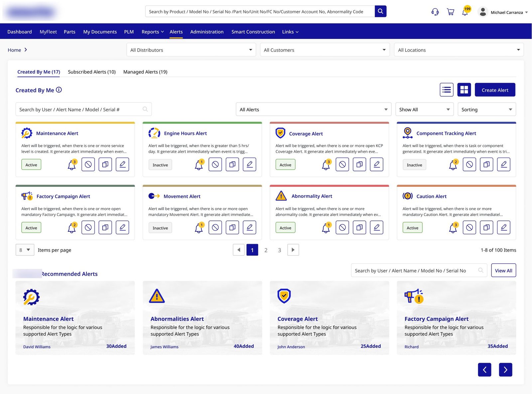The width and height of the screenshot is (532, 394).
Task: Open bell subscribers on Caution Alert card
Action: 453,227
